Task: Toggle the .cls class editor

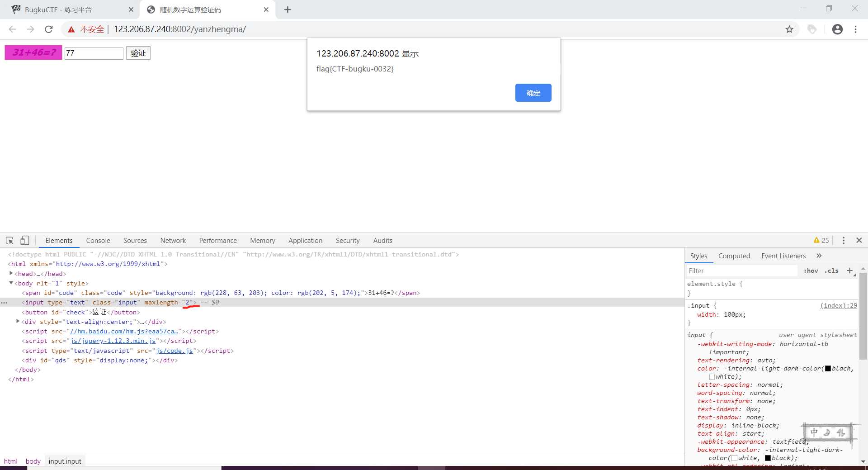Action: tap(831, 271)
